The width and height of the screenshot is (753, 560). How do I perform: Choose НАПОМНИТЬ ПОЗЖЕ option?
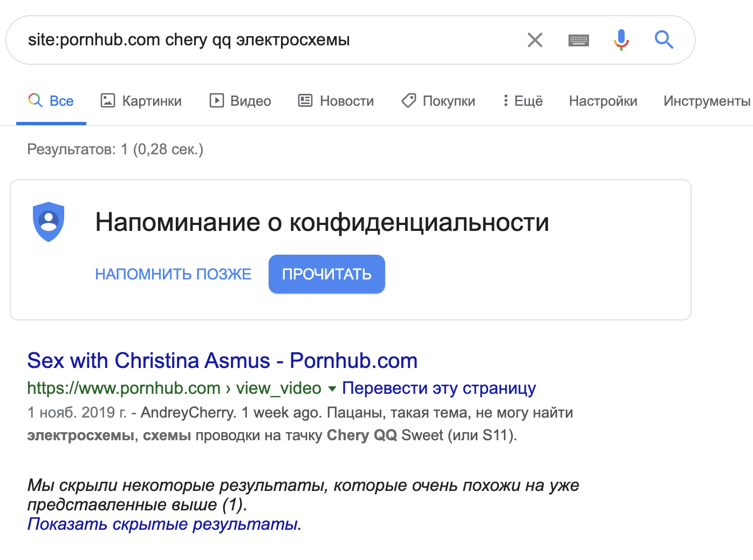pos(173,274)
